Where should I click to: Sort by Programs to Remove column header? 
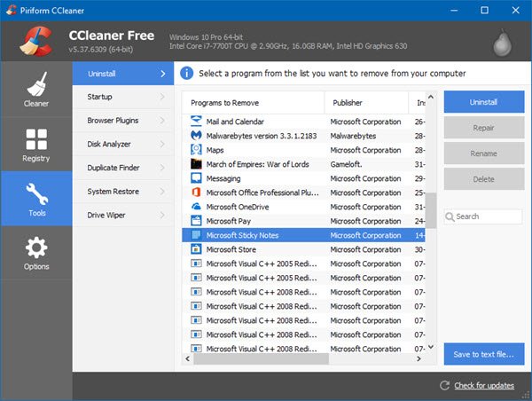click(x=253, y=103)
